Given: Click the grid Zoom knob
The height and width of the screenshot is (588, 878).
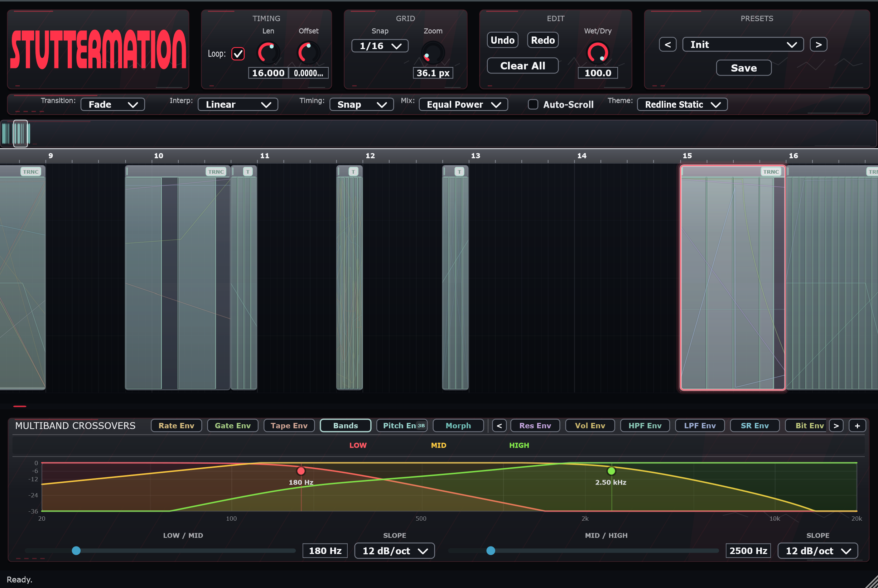Looking at the screenshot, I should pyautogui.click(x=433, y=53).
